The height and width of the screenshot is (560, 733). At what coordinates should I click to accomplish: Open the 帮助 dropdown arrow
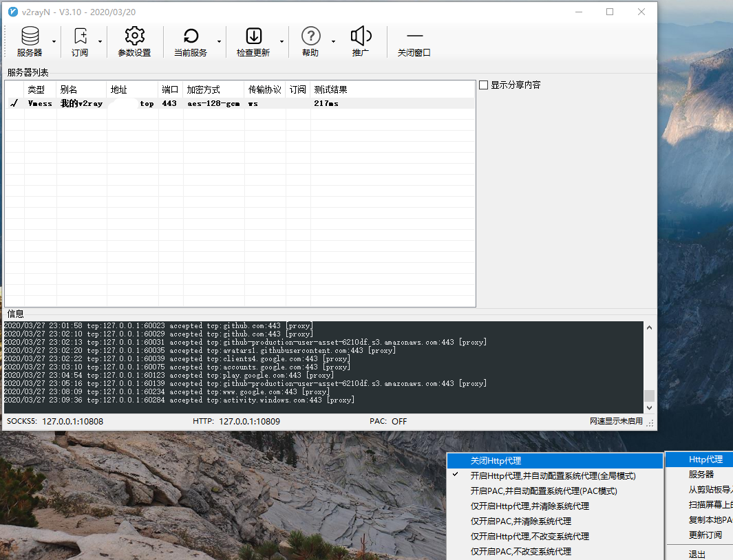334,41
